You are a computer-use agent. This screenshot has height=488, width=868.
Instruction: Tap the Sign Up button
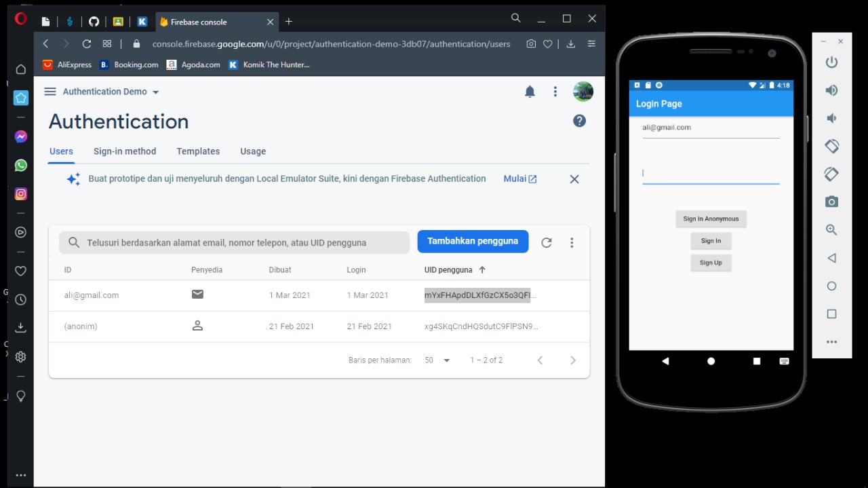coord(711,263)
